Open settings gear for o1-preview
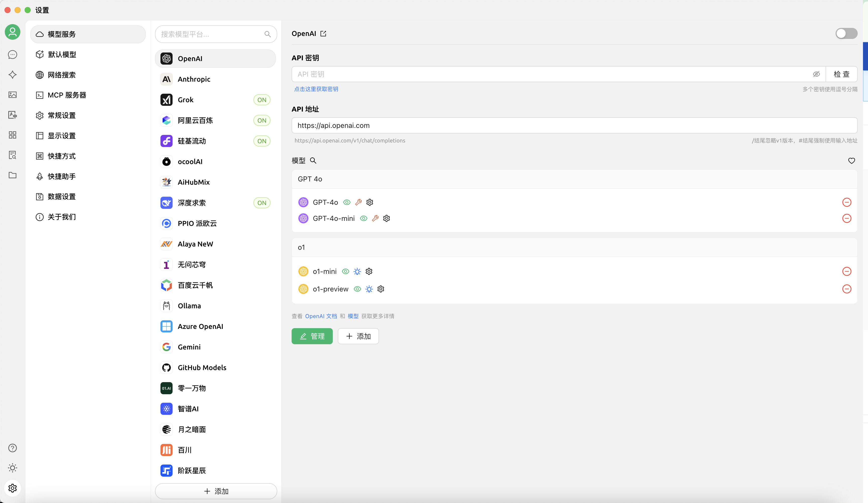 pos(381,289)
